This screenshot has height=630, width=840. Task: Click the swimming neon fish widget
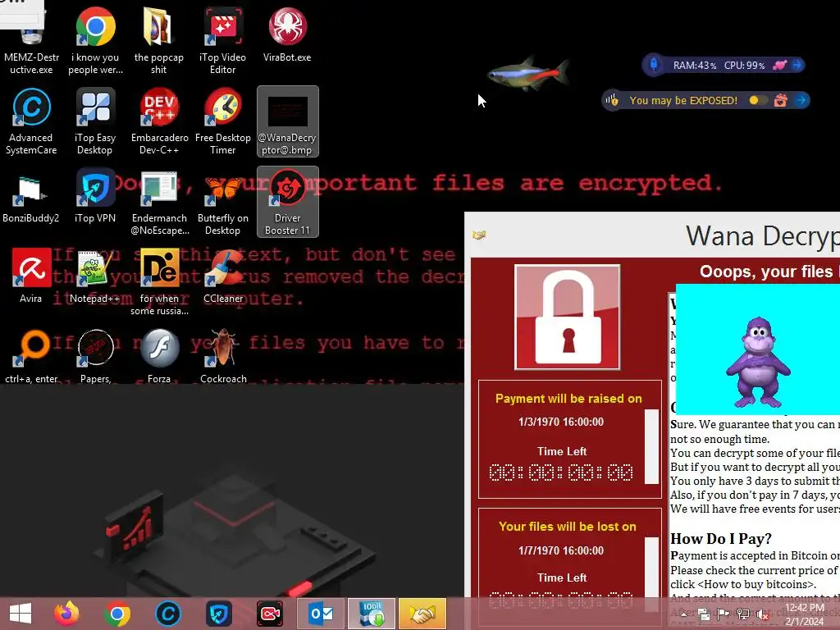(x=527, y=73)
